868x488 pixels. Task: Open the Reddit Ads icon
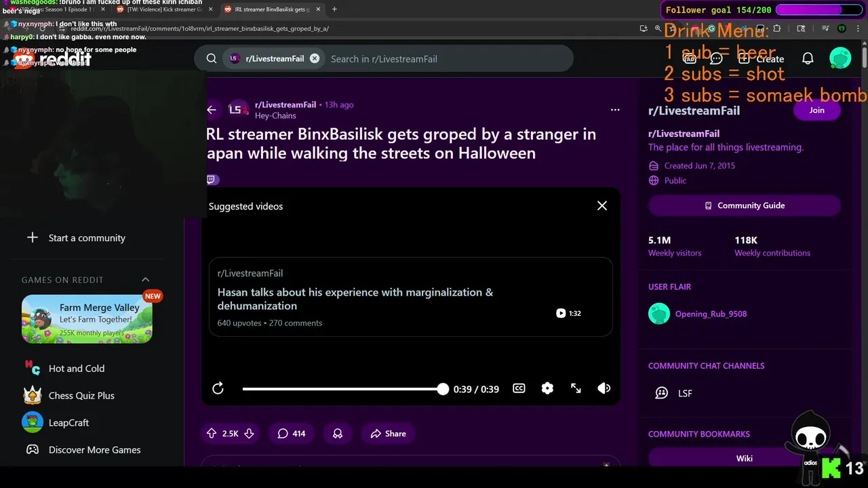tap(690, 59)
